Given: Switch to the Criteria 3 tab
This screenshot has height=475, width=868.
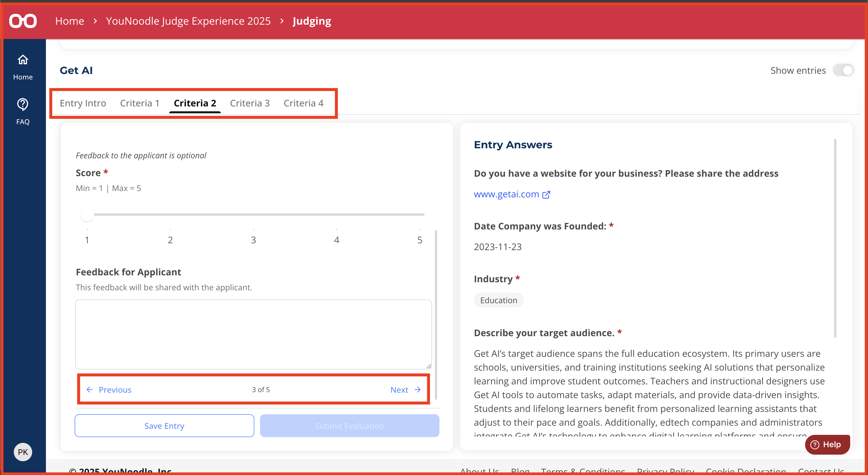Looking at the screenshot, I should pos(250,103).
